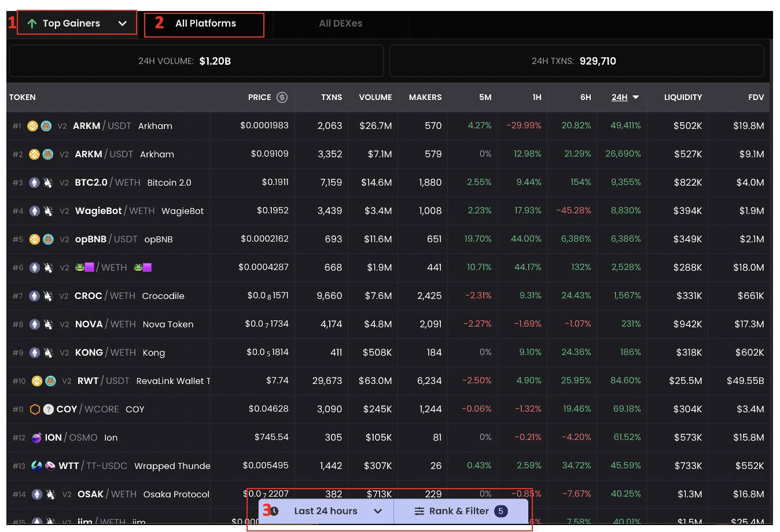Open the opBNB / USDT pair name
Image resolution: width=780 pixels, height=532 pixels.
[x=106, y=239]
